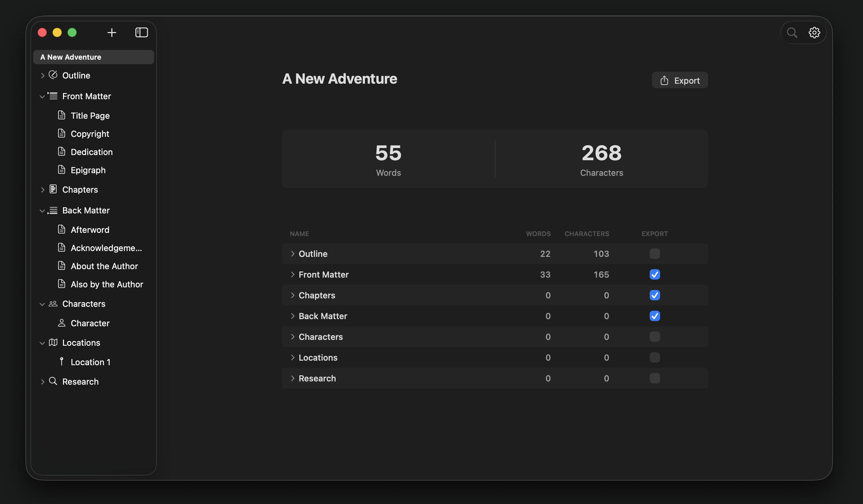Click the Outline compass icon in sidebar
The image size is (863, 504).
pos(53,75)
